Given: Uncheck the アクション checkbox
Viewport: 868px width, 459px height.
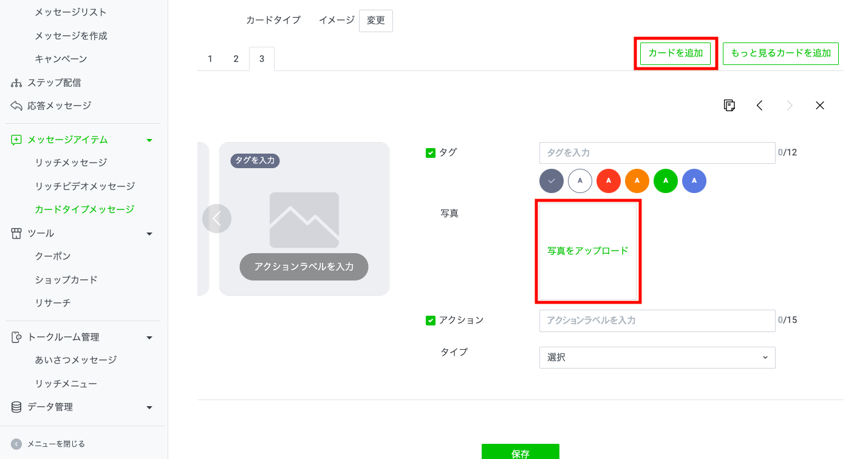Looking at the screenshot, I should tap(430, 321).
